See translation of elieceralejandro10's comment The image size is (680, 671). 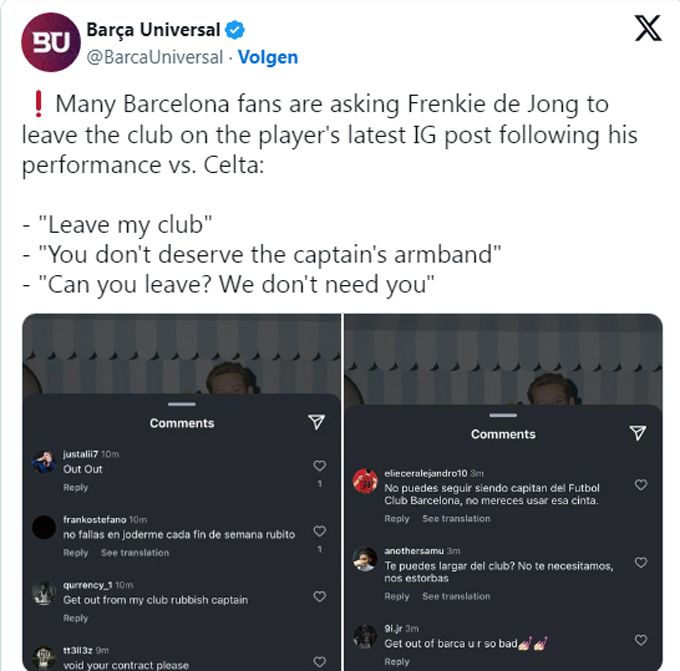(456, 518)
